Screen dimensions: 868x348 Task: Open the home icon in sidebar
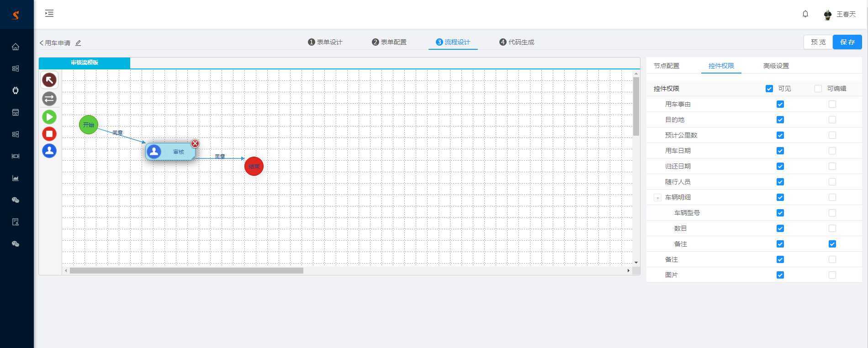16,47
